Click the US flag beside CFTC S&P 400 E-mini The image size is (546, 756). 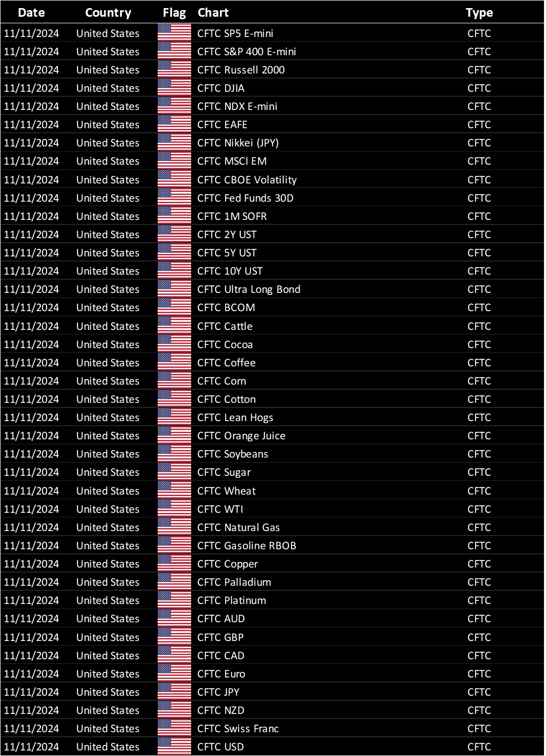coord(174,51)
